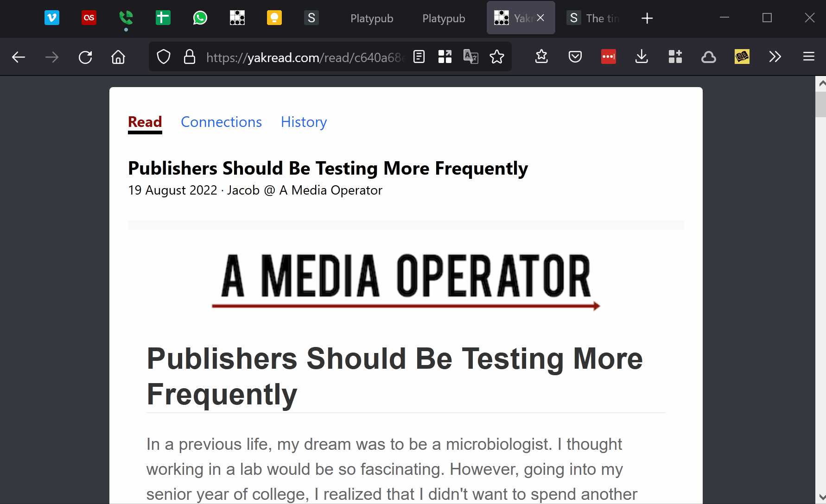The image size is (826, 504).
Task: Go to the browser home page
Action: 118,57
